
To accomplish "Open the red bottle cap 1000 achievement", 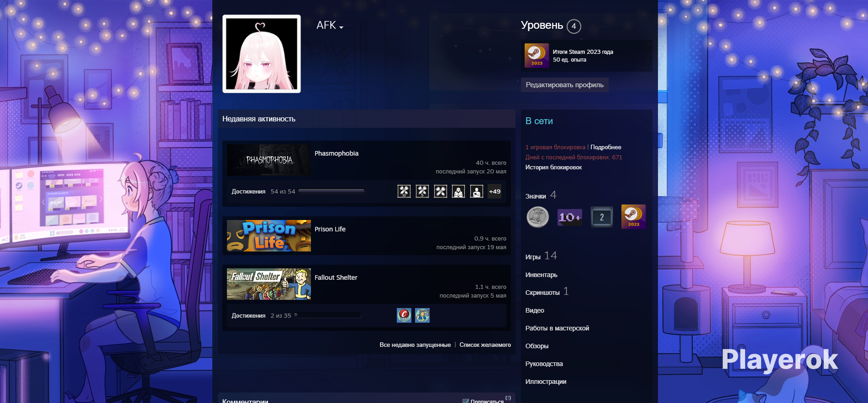I will click(404, 315).
